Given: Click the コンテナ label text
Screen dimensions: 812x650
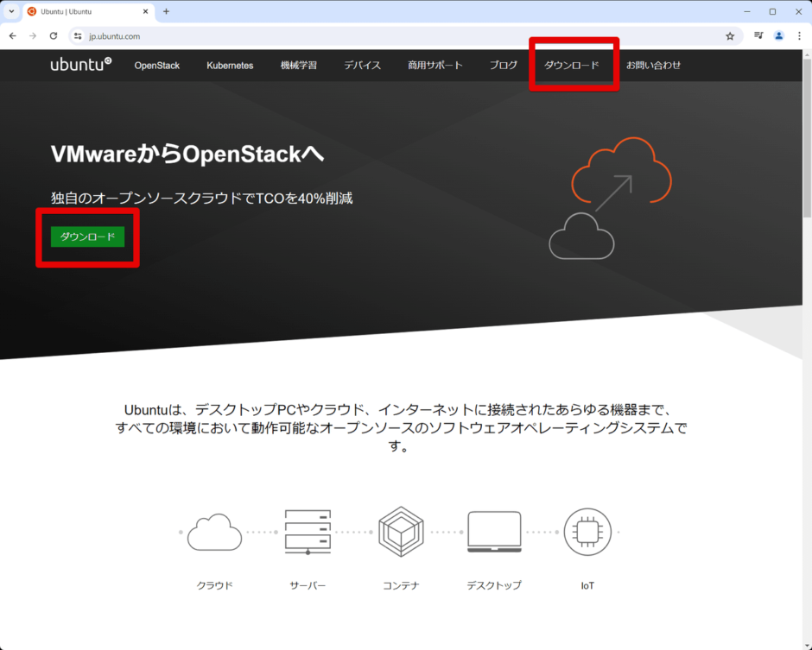Looking at the screenshot, I should click(401, 586).
